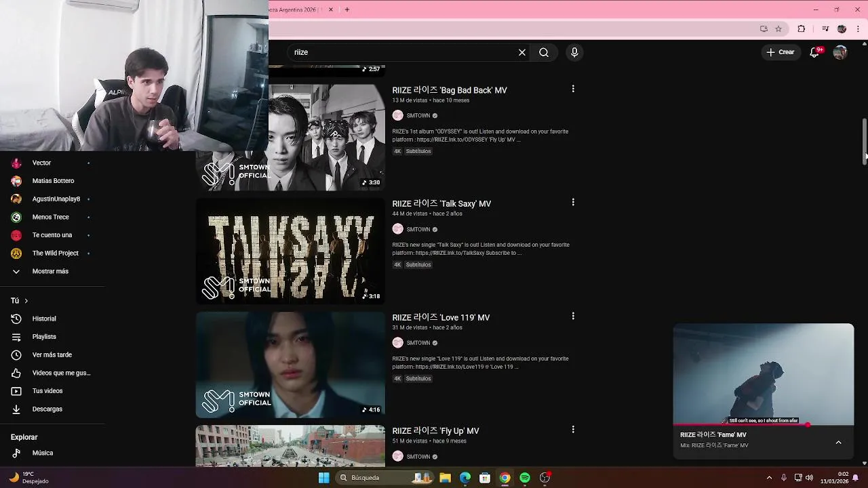This screenshot has width=868, height=488.
Task: Open RIIZE 'Talk Saxy' MV title
Action: click(x=441, y=203)
